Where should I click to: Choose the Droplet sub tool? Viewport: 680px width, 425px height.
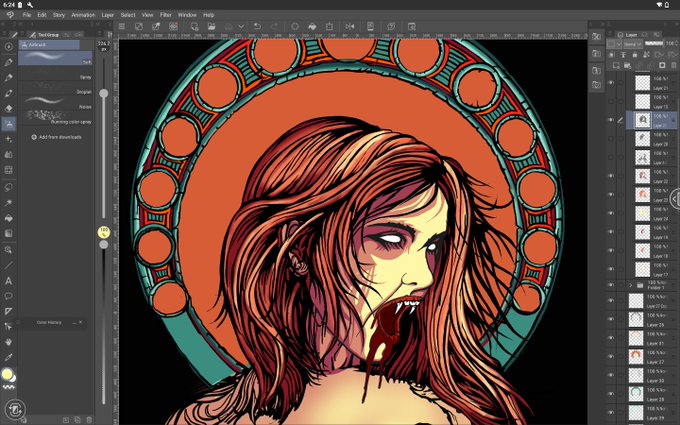coord(56,88)
